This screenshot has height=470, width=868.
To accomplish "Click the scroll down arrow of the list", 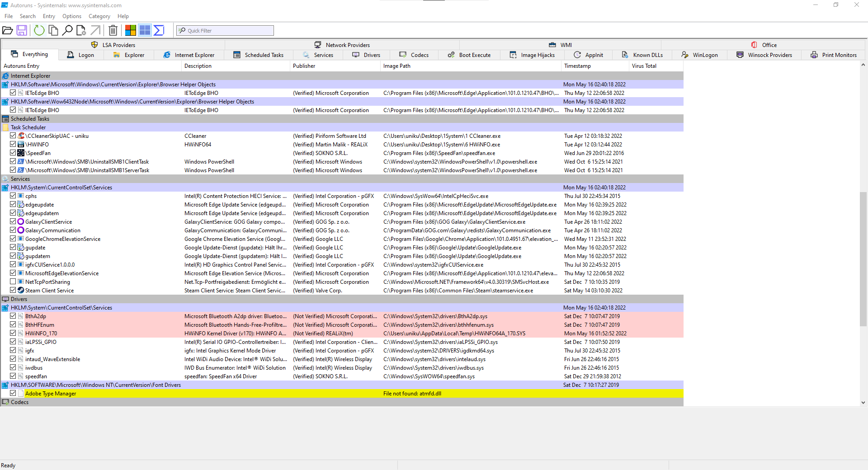I will 863,402.
